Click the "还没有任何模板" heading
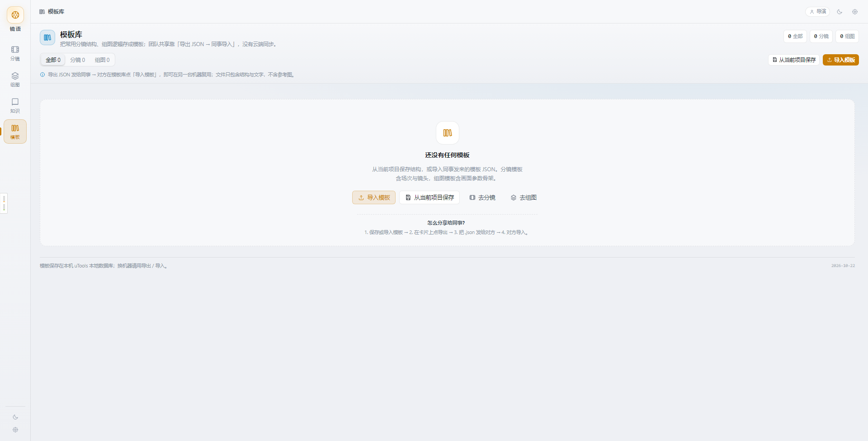Image resolution: width=868 pixels, height=441 pixels. [447, 155]
